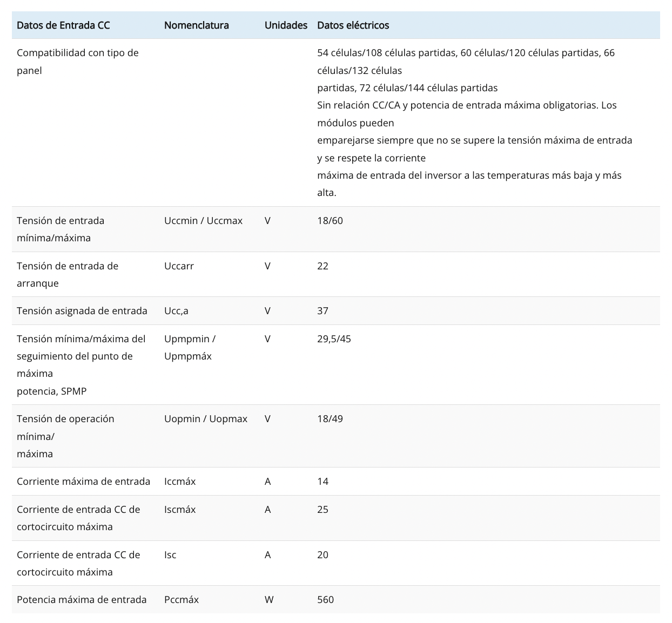Click the value '20'
Viewport: 672px width, 623px height.
322,555
